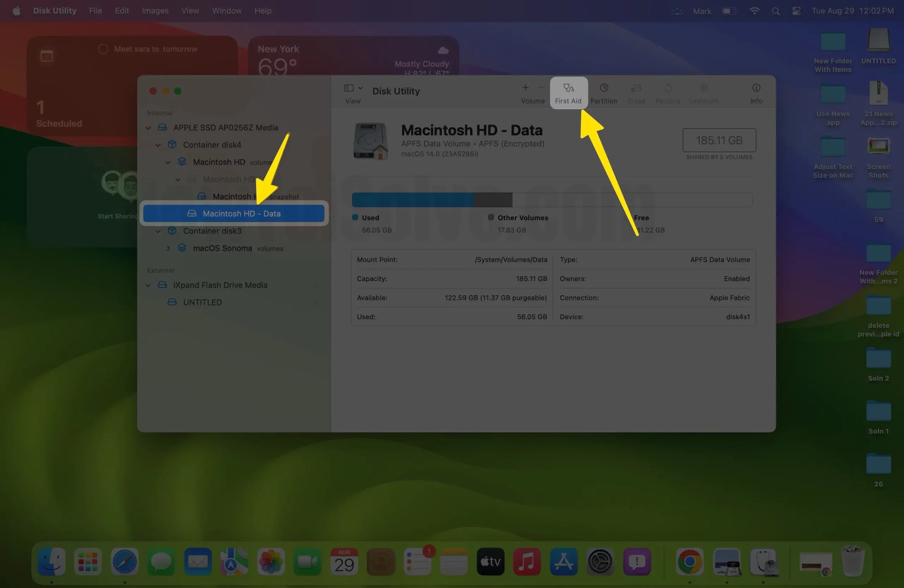Click the Restore toolbar icon
Viewport: 904px width, 588px height.
coord(667,93)
